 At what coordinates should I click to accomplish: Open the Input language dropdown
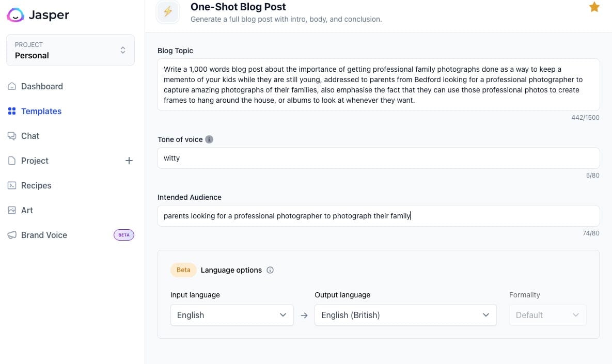231,315
